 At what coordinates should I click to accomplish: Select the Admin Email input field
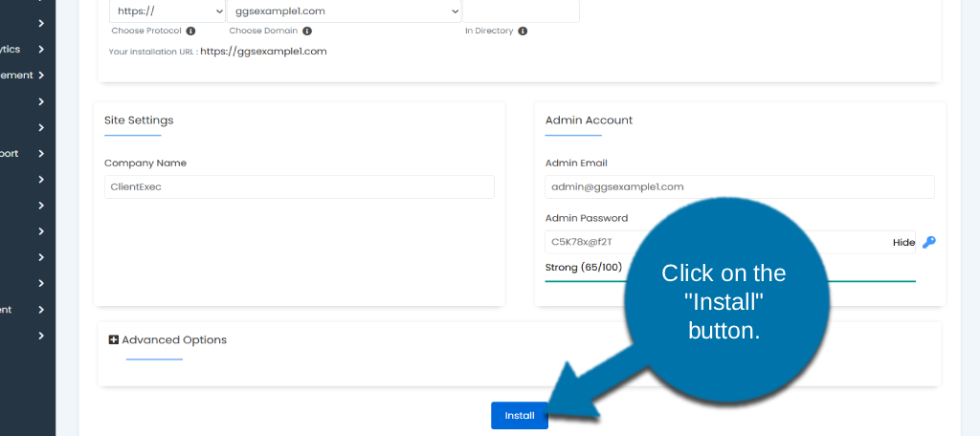(739, 186)
